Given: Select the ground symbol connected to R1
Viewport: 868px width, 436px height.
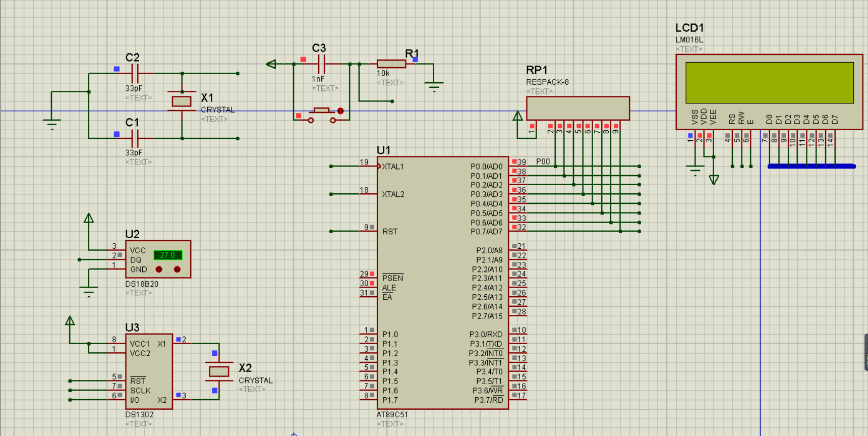Looking at the screenshot, I should pos(434,86).
